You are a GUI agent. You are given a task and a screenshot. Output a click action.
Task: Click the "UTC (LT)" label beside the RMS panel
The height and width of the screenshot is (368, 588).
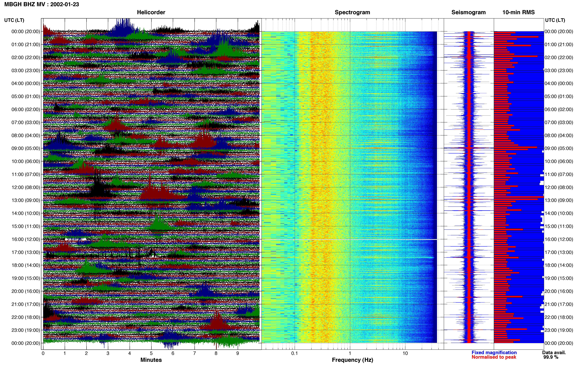[555, 20]
